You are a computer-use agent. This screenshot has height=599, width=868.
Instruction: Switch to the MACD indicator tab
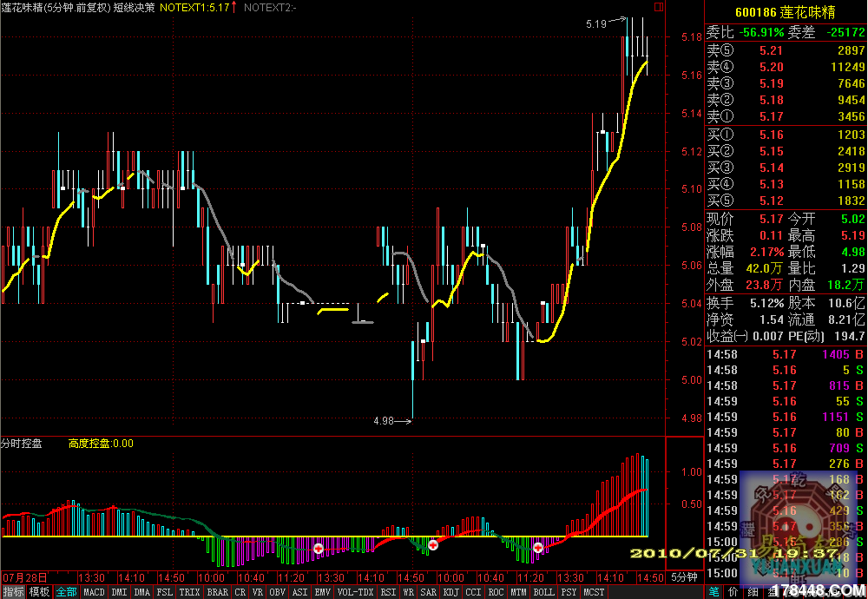click(x=94, y=592)
